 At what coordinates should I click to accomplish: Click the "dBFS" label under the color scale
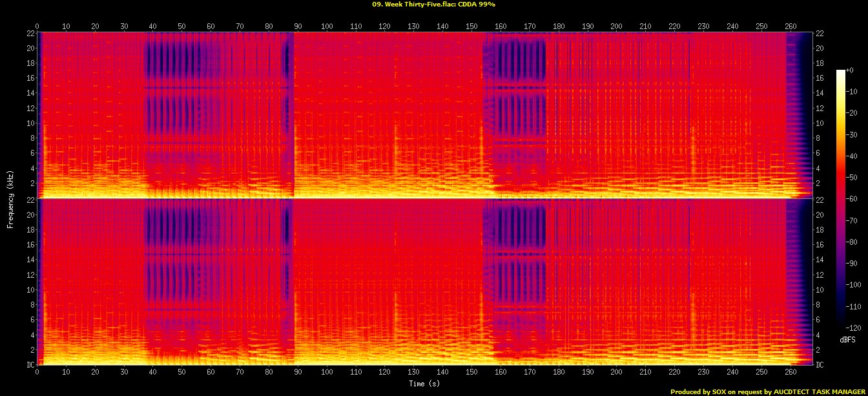pyautogui.click(x=847, y=339)
